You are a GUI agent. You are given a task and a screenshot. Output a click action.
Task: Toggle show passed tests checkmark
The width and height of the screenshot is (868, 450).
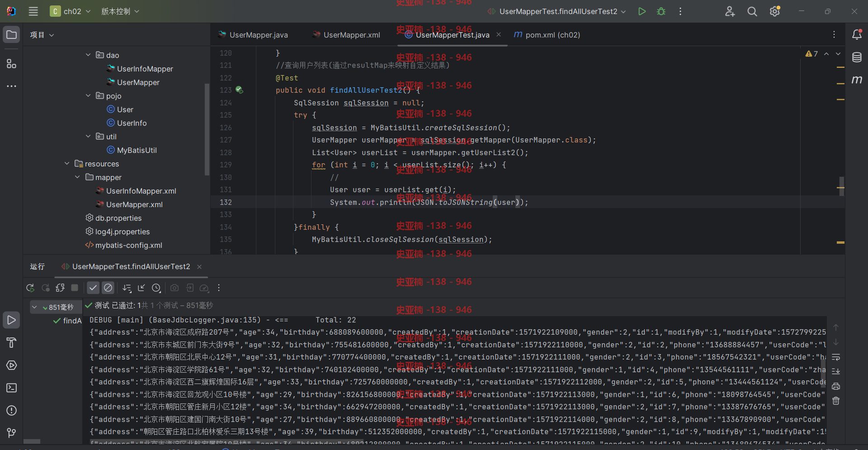click(93, 288)
